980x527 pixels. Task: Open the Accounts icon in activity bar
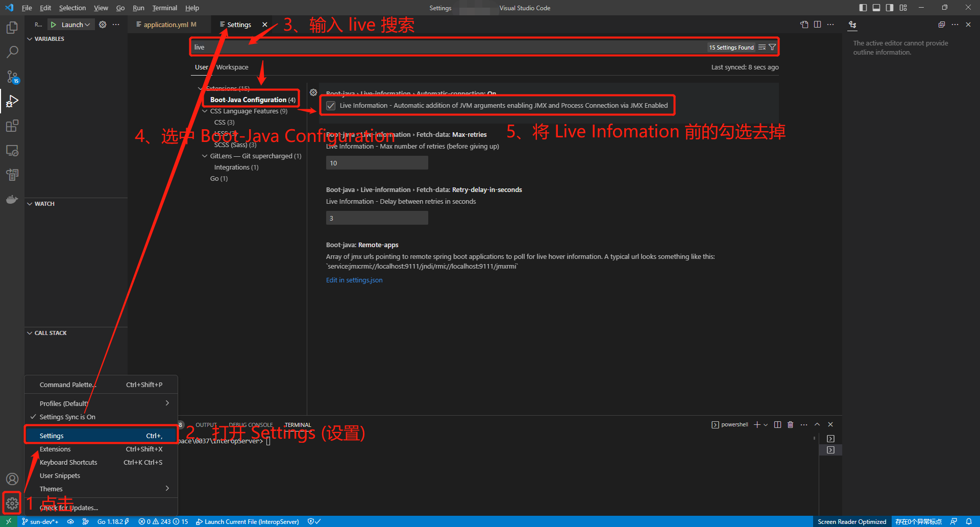pos(12,479)
